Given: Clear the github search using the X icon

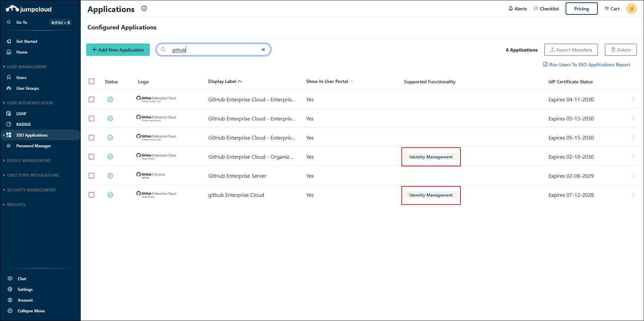Looking at the screenshot, I should tap(263, 49).
